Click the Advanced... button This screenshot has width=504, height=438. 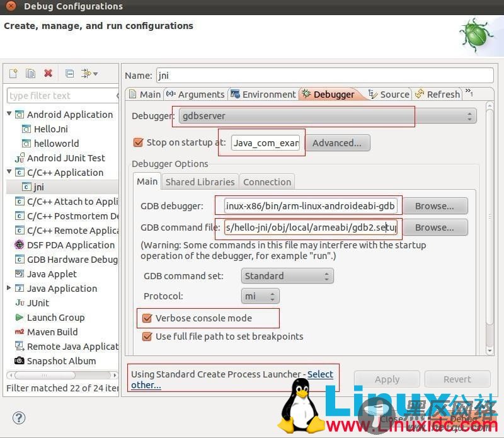click(337, 143)
